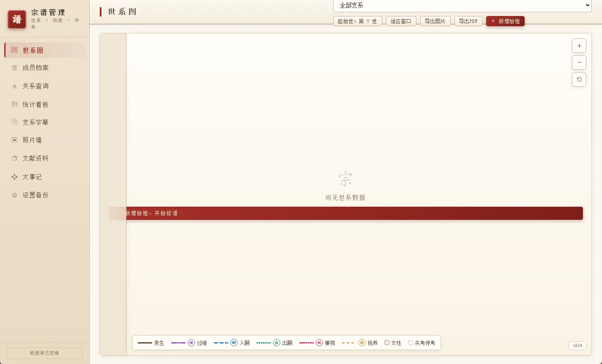Click the 女性 square marker in legend
Screen dimensions: 602x364
pos(387,343)
